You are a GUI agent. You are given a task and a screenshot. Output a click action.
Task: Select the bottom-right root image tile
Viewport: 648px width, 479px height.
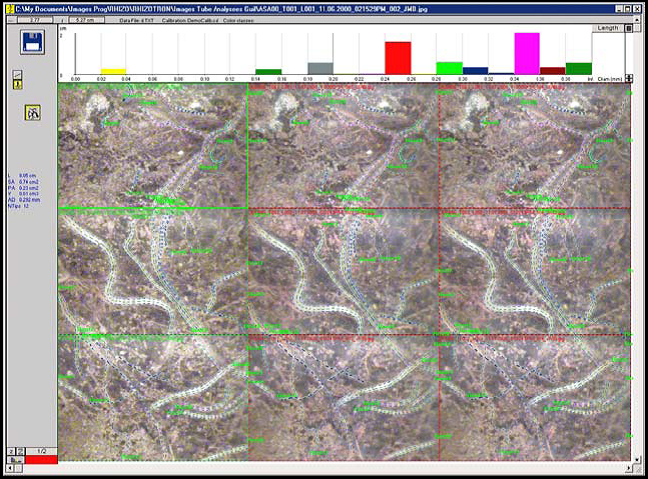[528, 396]
